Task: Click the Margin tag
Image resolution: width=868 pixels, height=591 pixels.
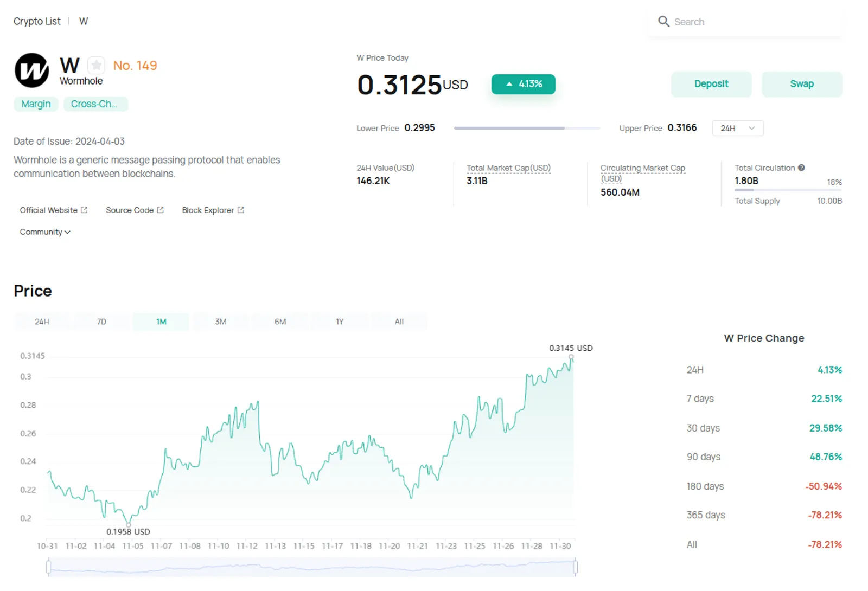Action: point(36,104)
